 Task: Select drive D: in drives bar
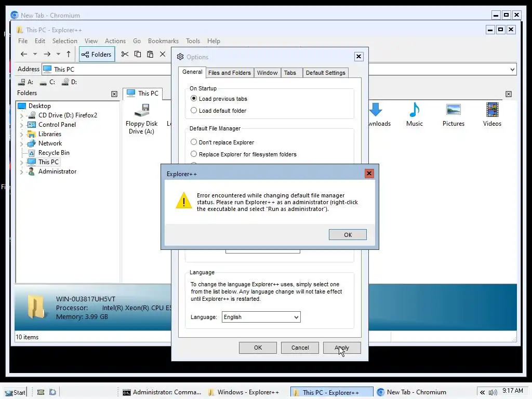tap(70, 82)
